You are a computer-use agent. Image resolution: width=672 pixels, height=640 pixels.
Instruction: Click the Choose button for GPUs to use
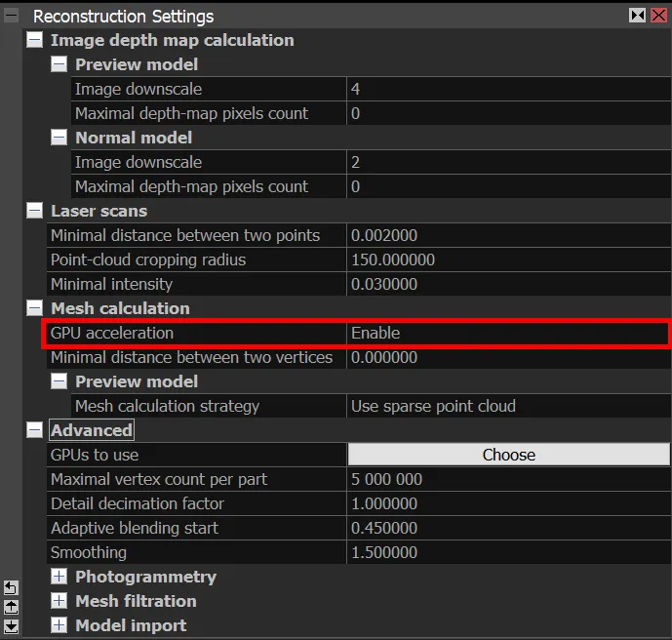tap(509, 455)
